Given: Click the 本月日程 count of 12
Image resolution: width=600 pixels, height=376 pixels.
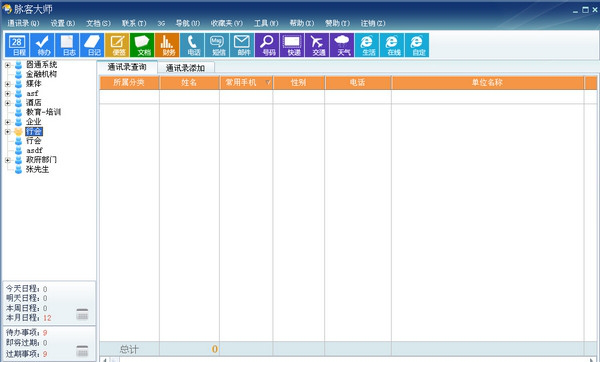Looking at the screenshot, I should 47,318.
